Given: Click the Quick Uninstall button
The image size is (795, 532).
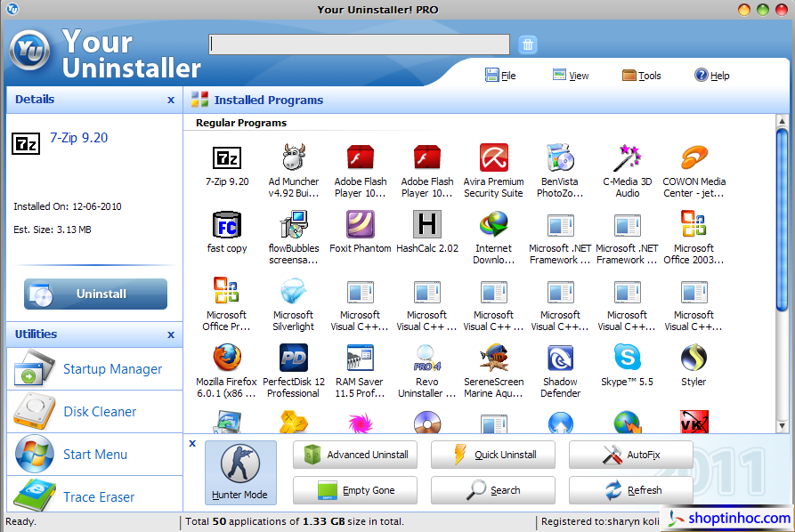Looking at the screenshot, I should tap(493, 455).
